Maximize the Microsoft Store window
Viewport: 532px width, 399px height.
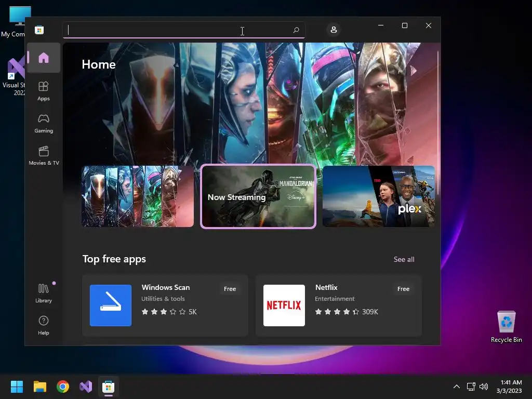click(404, 25)
